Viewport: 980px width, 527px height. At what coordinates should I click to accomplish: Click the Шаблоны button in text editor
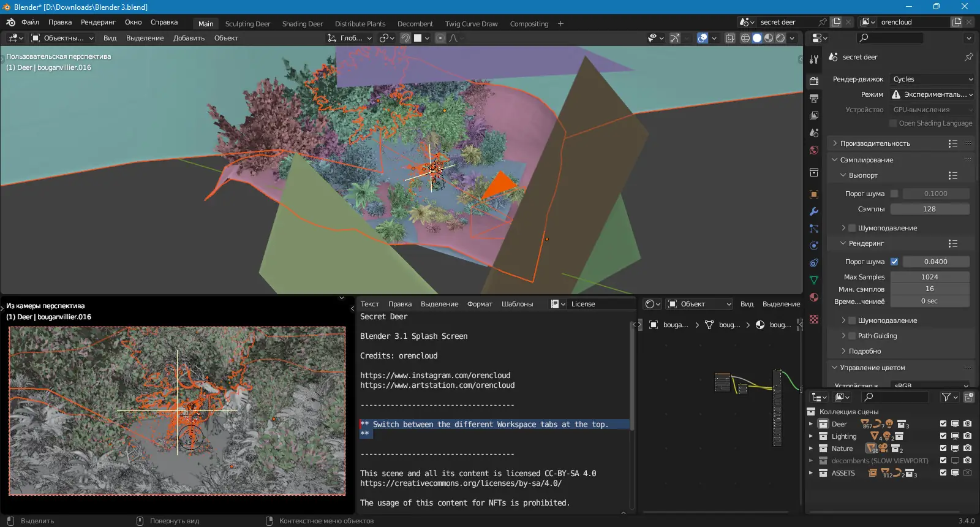click(517, 304)
